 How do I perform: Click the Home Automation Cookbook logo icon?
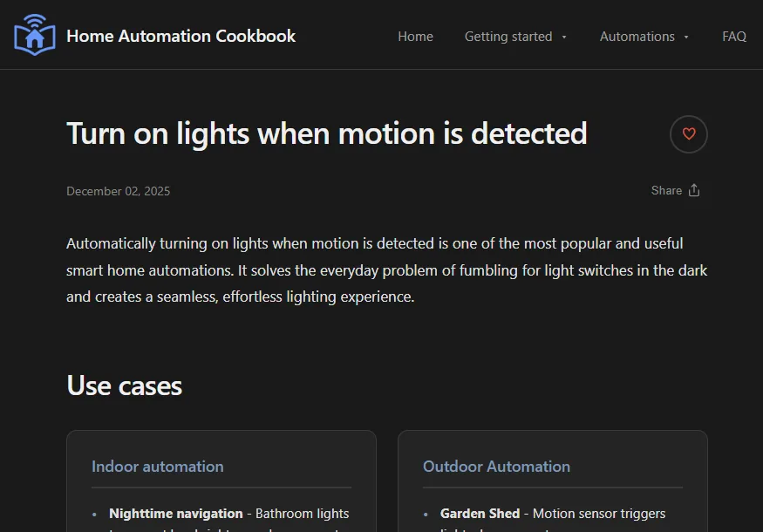pos(35,35)
